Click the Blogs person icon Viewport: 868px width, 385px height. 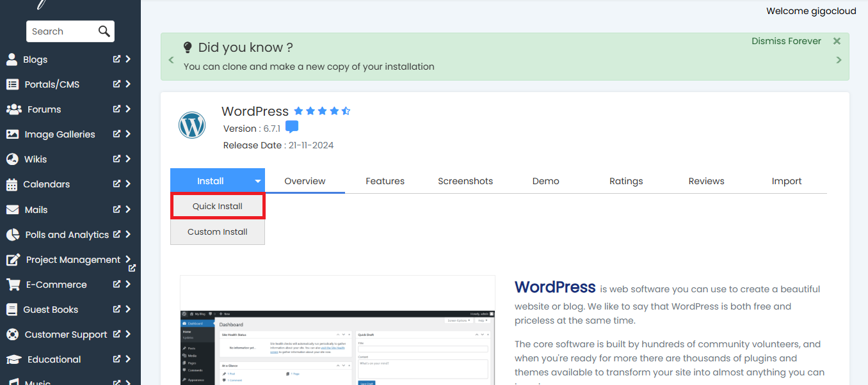click(x=12, y=59)
